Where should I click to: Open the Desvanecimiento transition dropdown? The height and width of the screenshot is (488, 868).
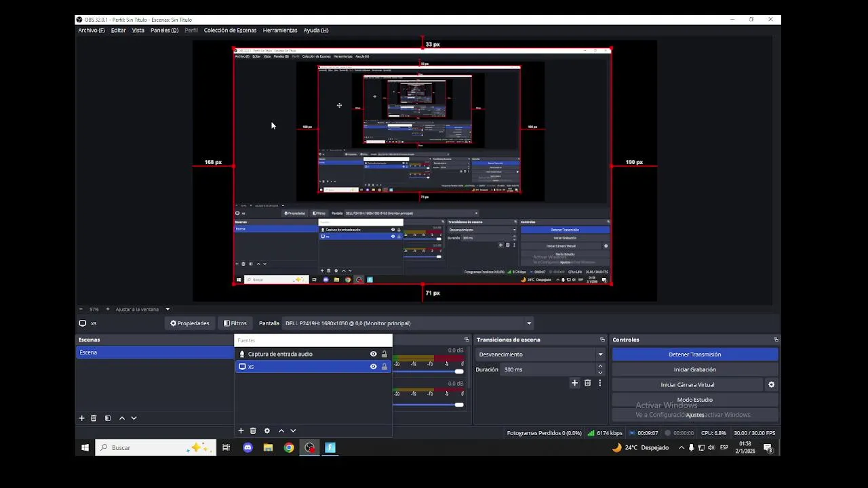[540, 354]
